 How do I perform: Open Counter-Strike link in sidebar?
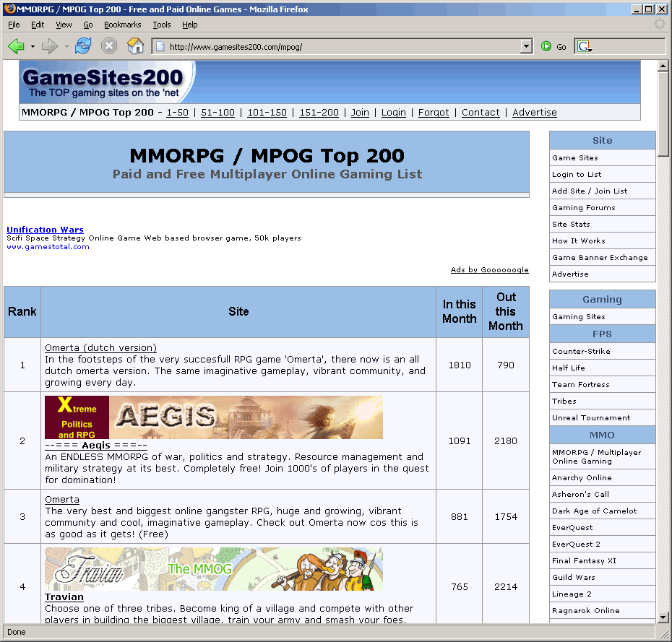(x=581, y=351)
